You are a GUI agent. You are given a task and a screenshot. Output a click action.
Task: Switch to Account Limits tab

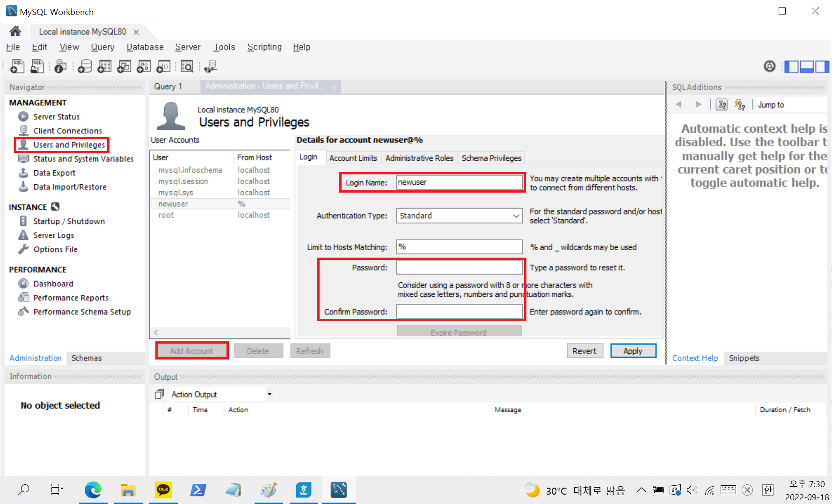tap(353, 158)
